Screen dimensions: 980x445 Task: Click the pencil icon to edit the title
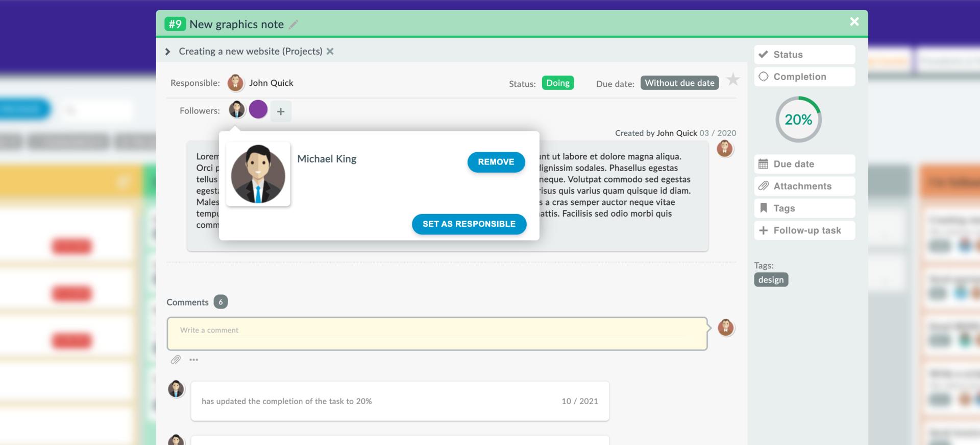coord(293,25)
